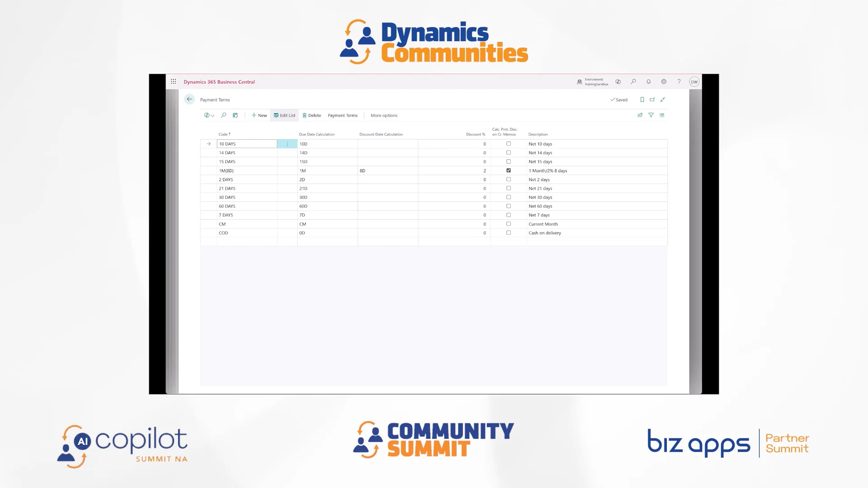Click the help question mark icon
This screenshot has height=488, width=868.
(679, 82)
